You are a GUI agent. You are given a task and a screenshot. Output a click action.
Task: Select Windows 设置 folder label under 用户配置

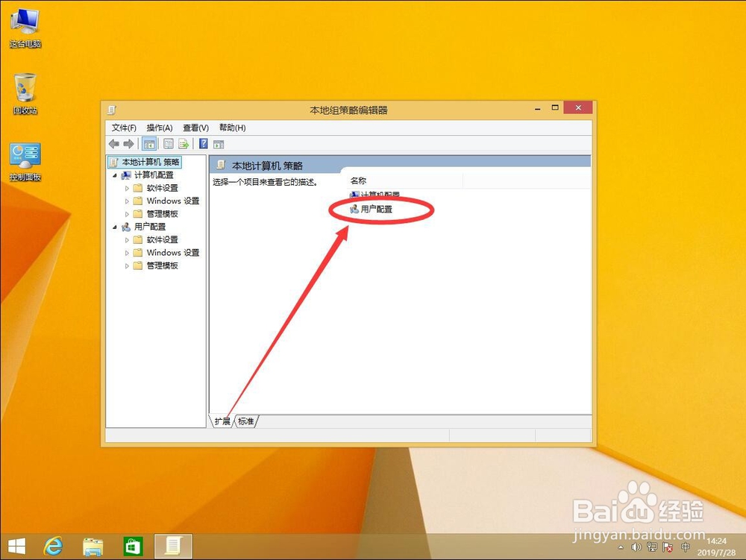click(173, 253)
